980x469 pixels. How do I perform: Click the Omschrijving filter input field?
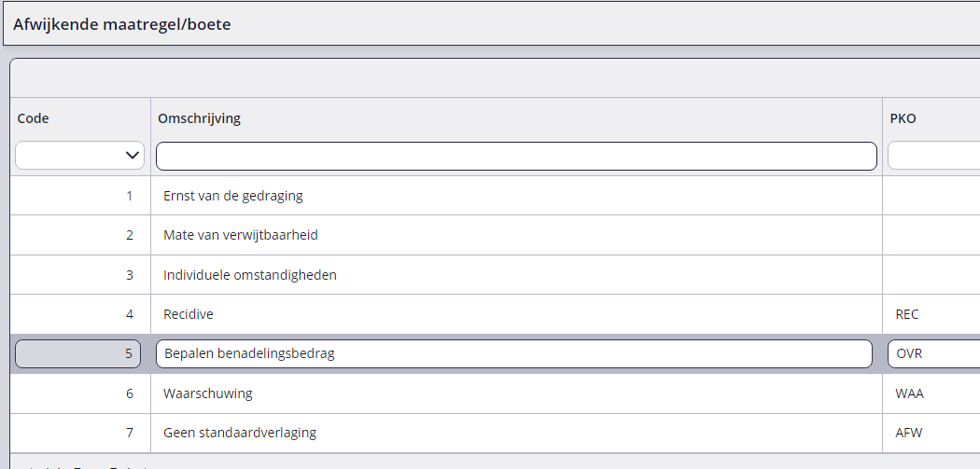pos(516,156)
